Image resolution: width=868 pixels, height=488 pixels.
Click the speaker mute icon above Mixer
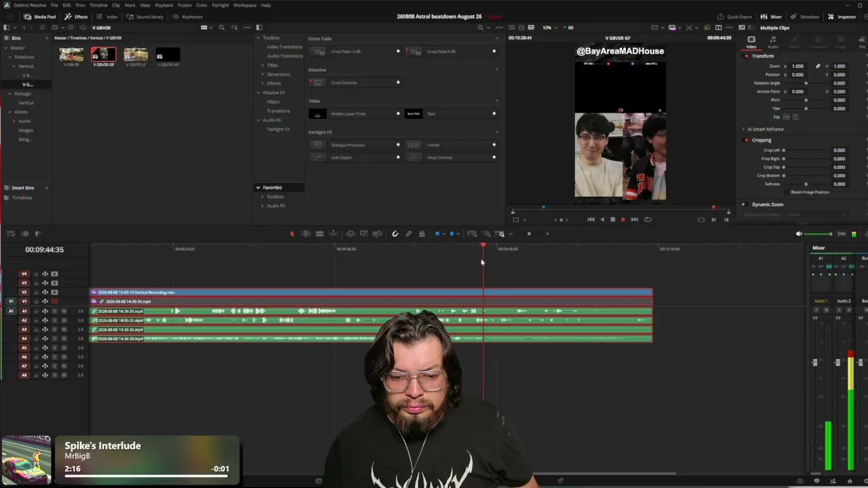click(x=799, y=234)
